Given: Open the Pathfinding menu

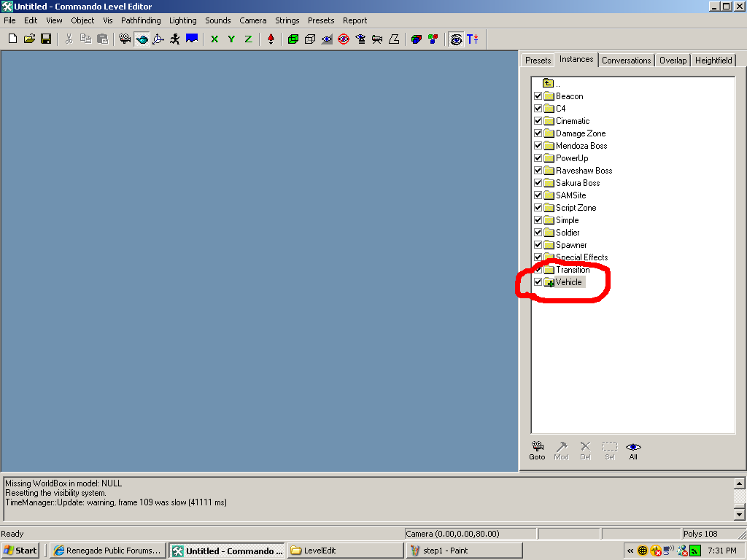Looking at the screenshot, I should click(141, 20).
